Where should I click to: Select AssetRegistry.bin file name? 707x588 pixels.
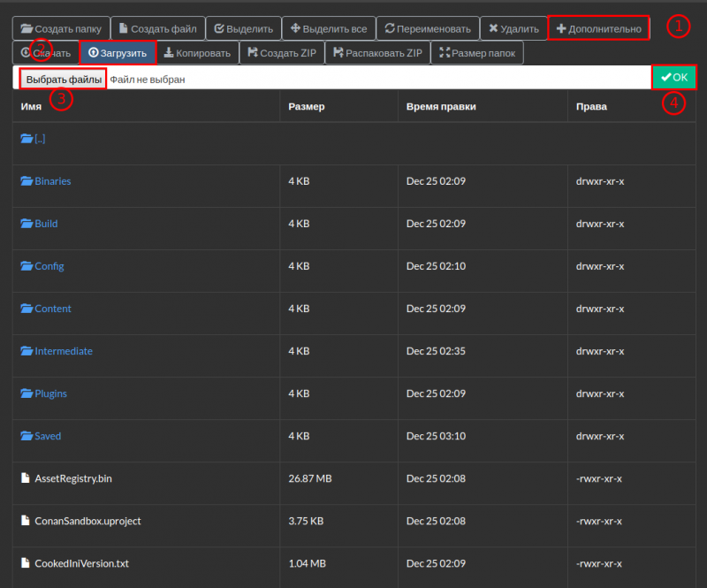[73, 478]
